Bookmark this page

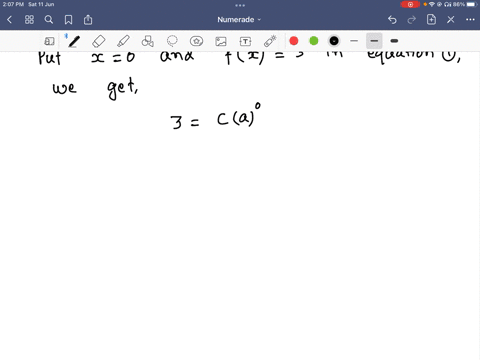click(x=68, y=20)
